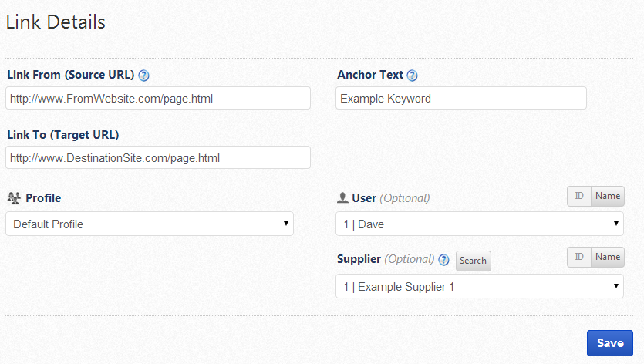This screenshot has height=364, width=644.
Task: Click the Anchor Text label
Action: [x=370, y=76]
